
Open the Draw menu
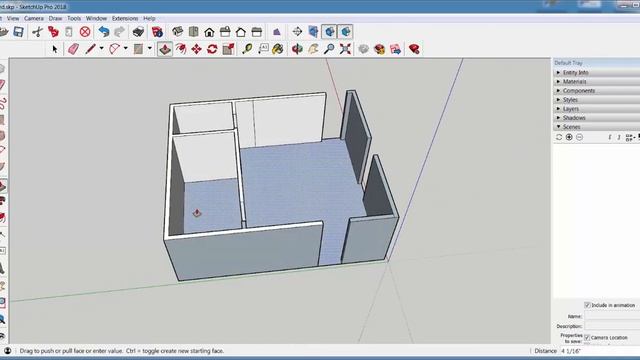pyautogui.click(x=56, y=18)
